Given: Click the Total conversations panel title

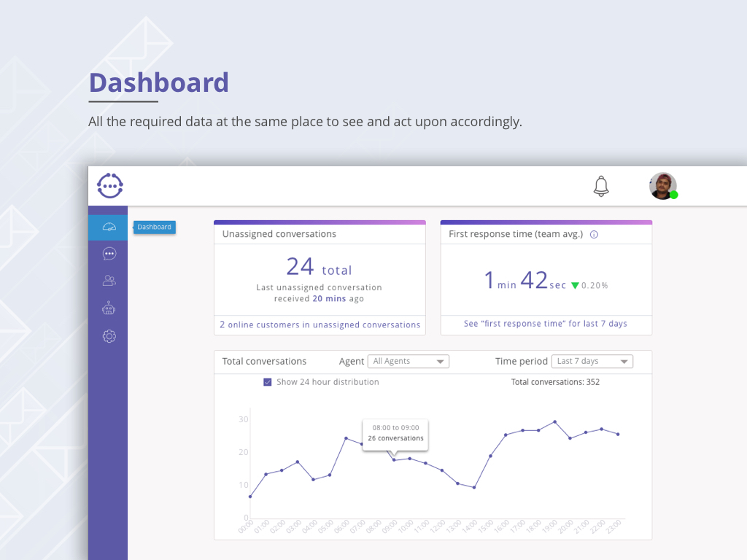Looking at the screenshot, I should coord(264,362).
